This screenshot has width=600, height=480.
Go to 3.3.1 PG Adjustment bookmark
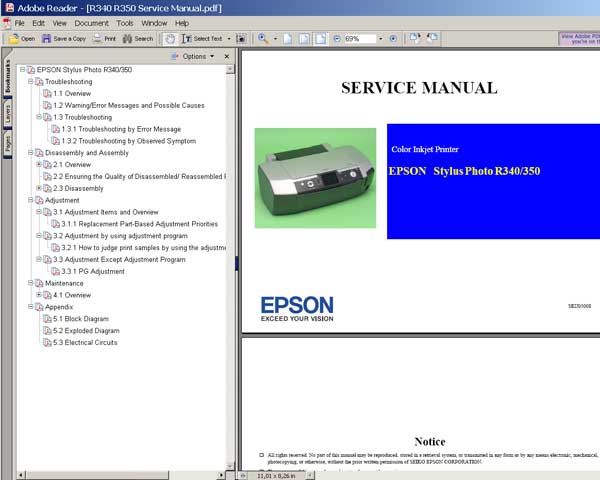tap(93, 271)
